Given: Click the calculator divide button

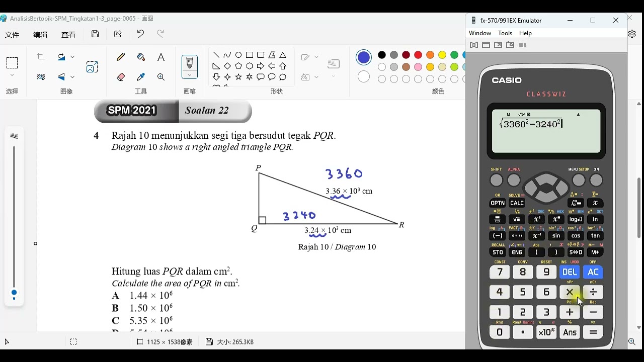Looking at the screenshot, I should 593,292.
